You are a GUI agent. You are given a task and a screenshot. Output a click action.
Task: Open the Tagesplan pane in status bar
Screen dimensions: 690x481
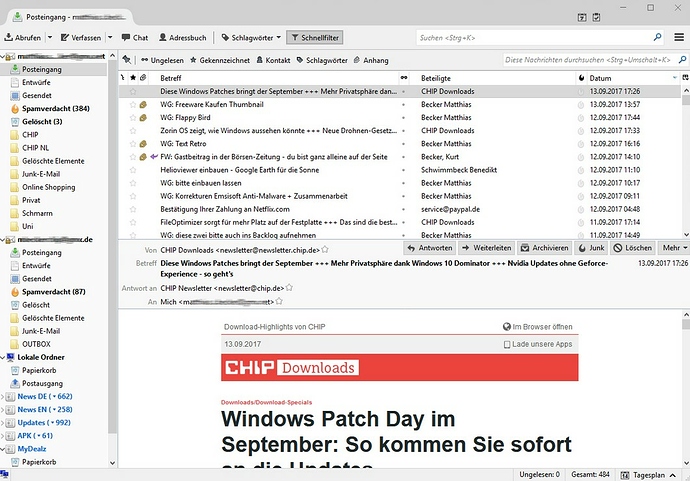[x=648, y=475]
